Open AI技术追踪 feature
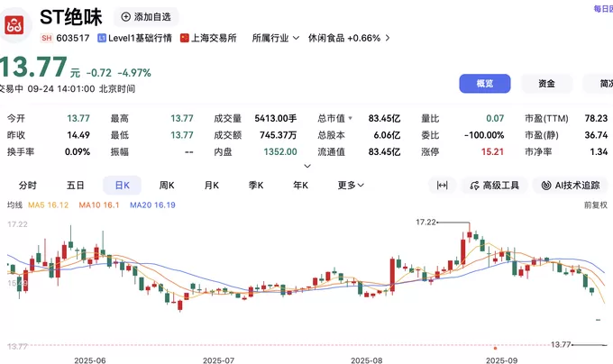 pos(572,185)
